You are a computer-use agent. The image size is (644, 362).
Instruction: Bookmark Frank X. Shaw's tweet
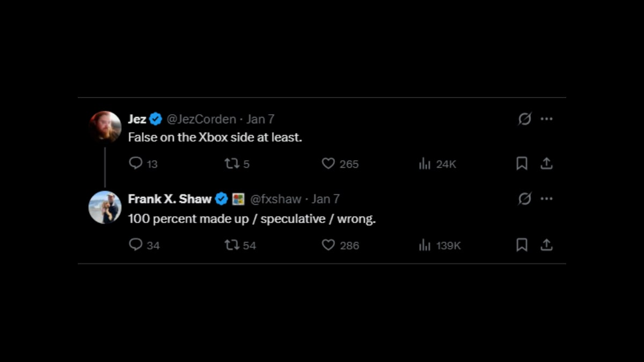(x=522, y=245)
